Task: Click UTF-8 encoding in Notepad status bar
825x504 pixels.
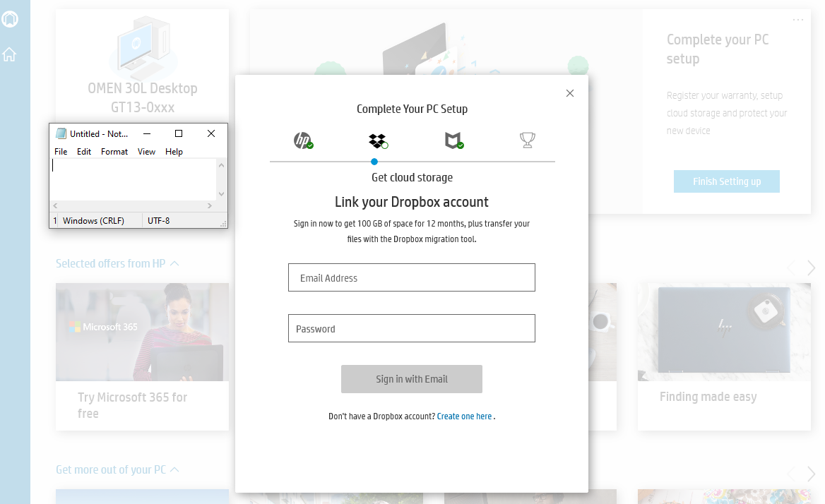Action: [x=158, y=221]
